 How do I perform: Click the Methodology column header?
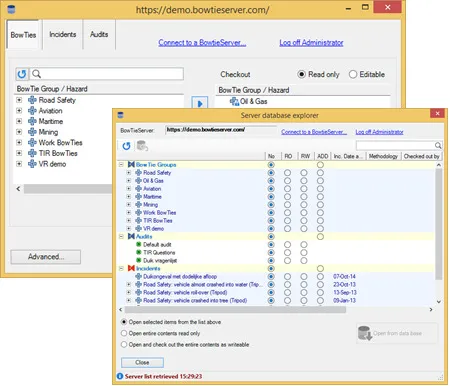tap(383, 156)
